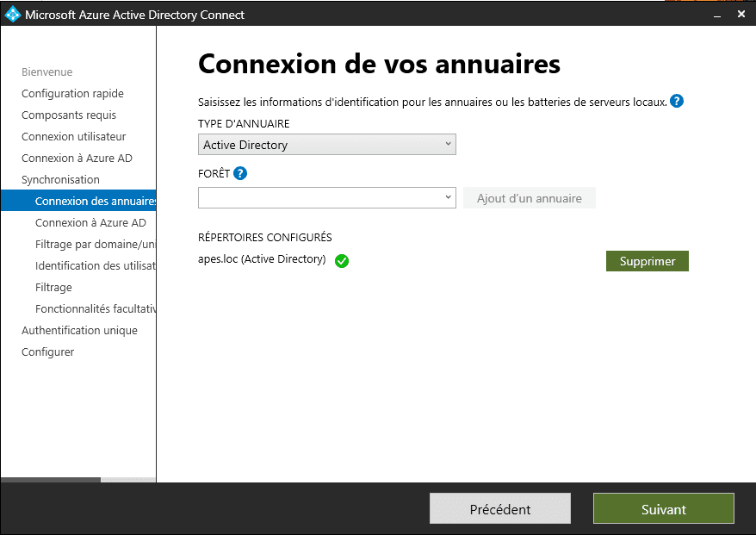Click the Azure AD Connect logo icon

(12, 14)
